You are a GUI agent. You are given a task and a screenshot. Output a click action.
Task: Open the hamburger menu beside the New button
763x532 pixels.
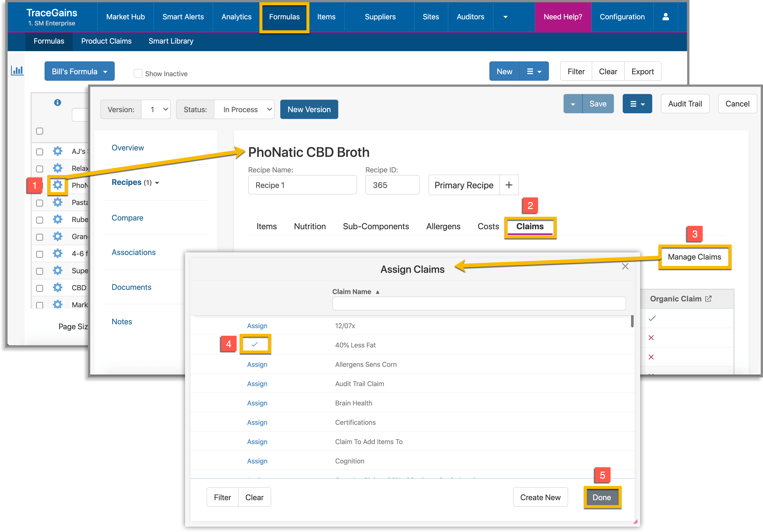coord(533,71)
